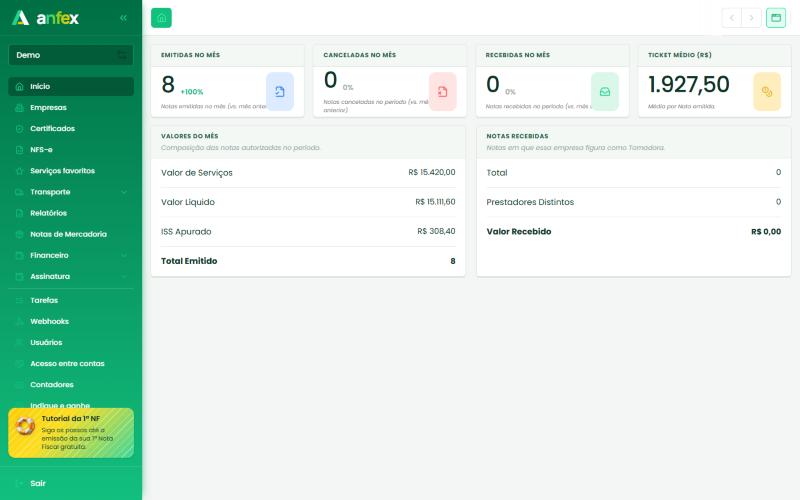The image size is (800, 500).
Task: Go to previous period with left arrow
Action: pos(732,18)
